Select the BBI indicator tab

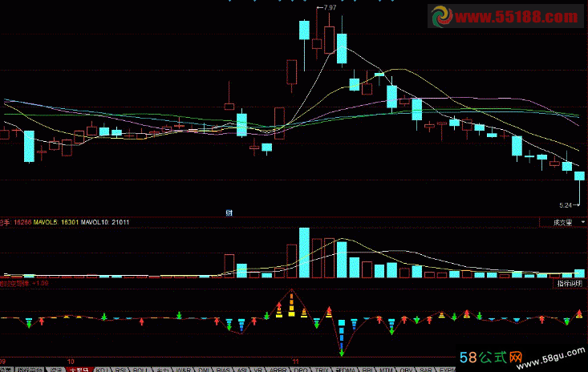click(367, 370)
